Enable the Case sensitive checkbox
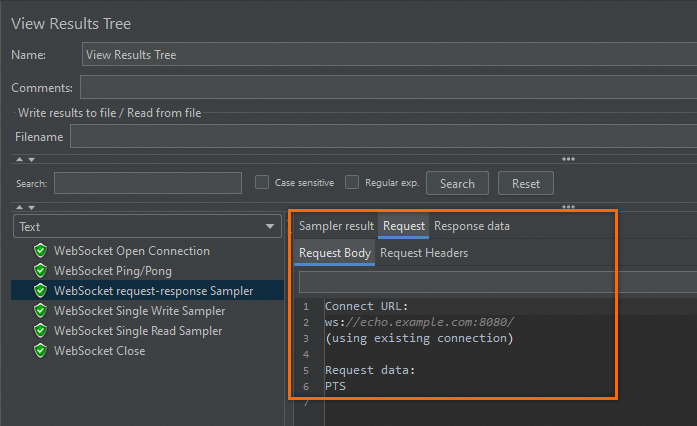Viewport: 697px width, 426px height. click(x=262, y=183)
